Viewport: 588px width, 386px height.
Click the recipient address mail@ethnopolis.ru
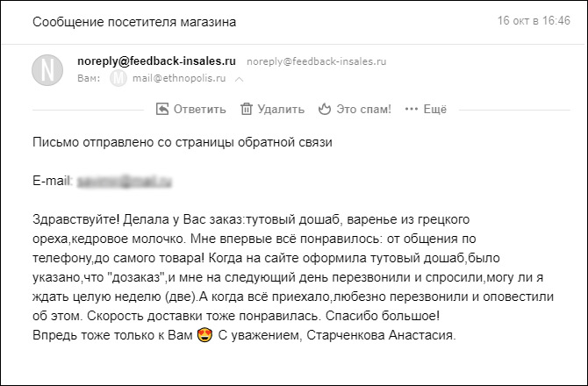pos(178,78)
